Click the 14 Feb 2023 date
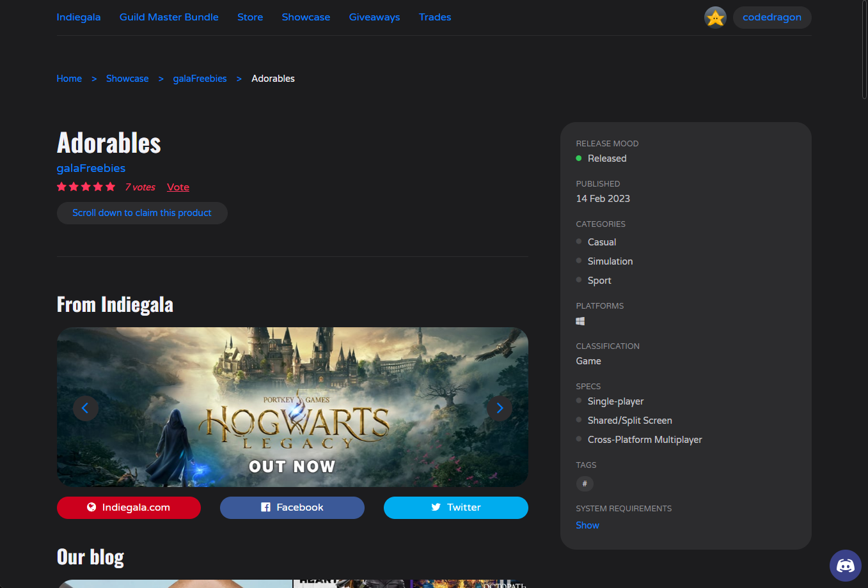Screen dimensions: 868x588 [603, 199]
